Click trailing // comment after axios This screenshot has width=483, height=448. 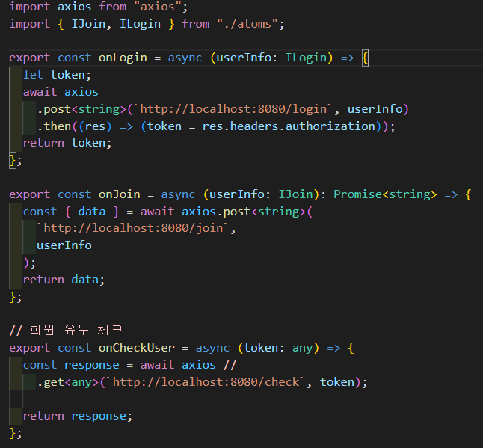[230, 365]
